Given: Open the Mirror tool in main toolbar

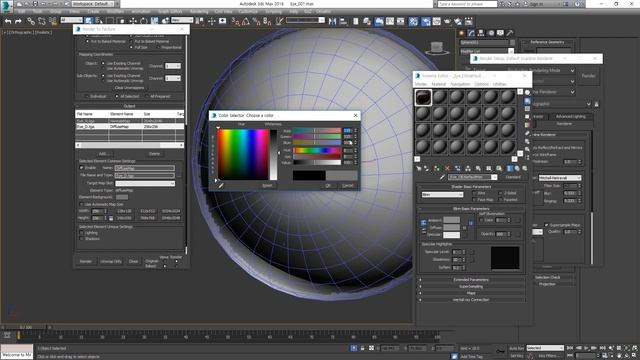Looking at the screenshot, I should click(x=333, y=21).
